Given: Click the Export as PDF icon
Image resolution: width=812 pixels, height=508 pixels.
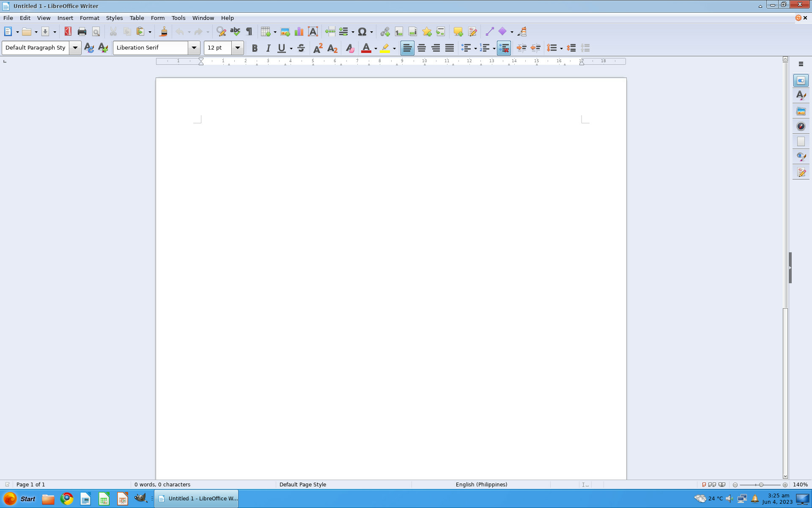Looking at the screenshot, I should click(x=68, y=32).
